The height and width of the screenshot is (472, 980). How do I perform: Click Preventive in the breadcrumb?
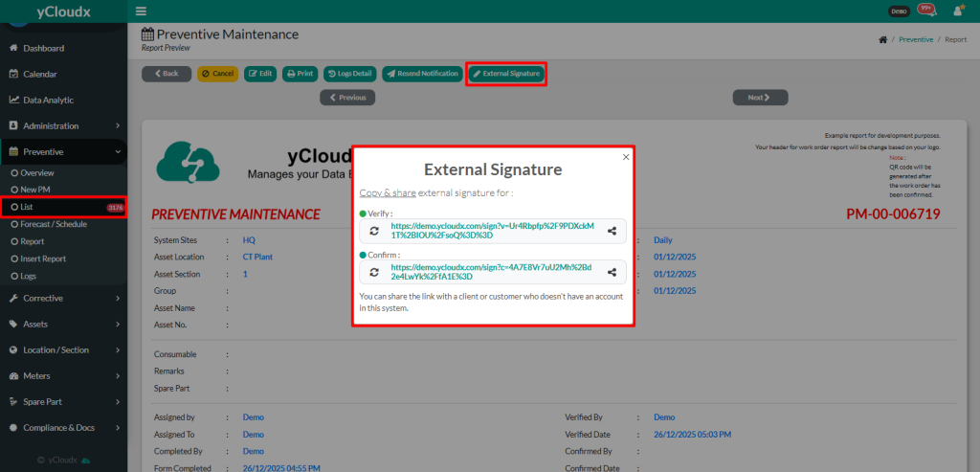(x=916, y=40)
